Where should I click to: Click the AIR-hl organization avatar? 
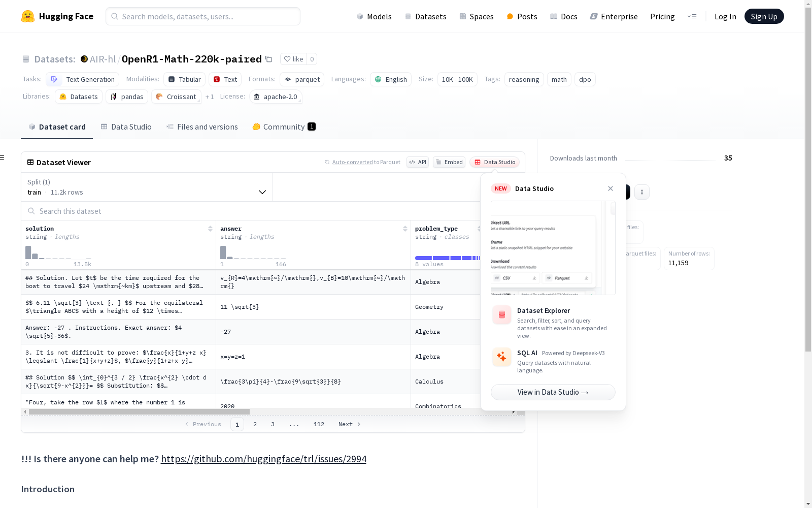pyautogui.click(x=84, y=59)
